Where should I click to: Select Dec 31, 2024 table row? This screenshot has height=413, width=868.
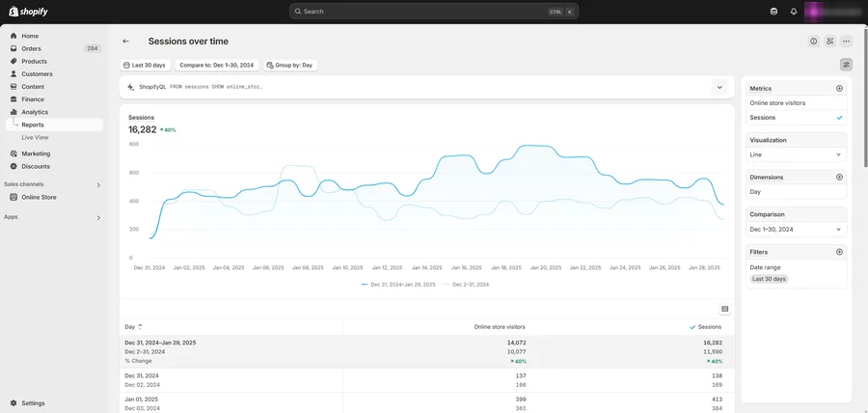427,380
